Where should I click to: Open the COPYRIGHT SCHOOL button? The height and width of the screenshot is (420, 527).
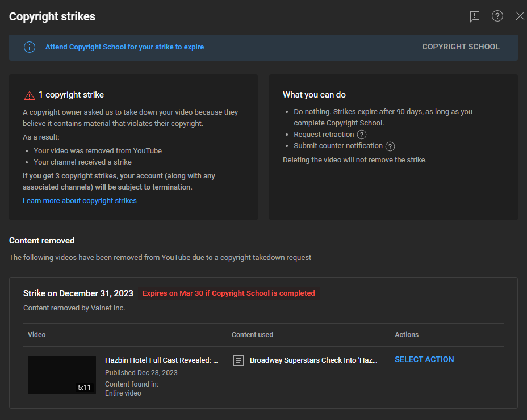[461, 47]
